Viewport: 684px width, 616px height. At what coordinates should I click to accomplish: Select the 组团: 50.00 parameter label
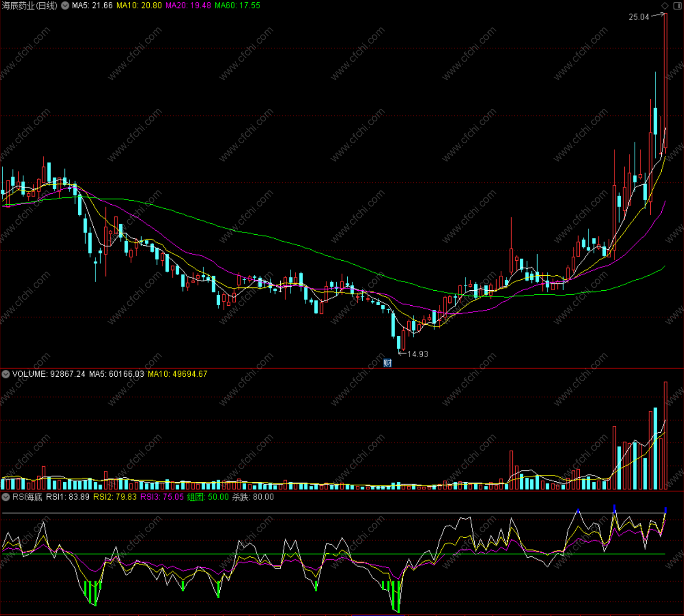point(208,497)
